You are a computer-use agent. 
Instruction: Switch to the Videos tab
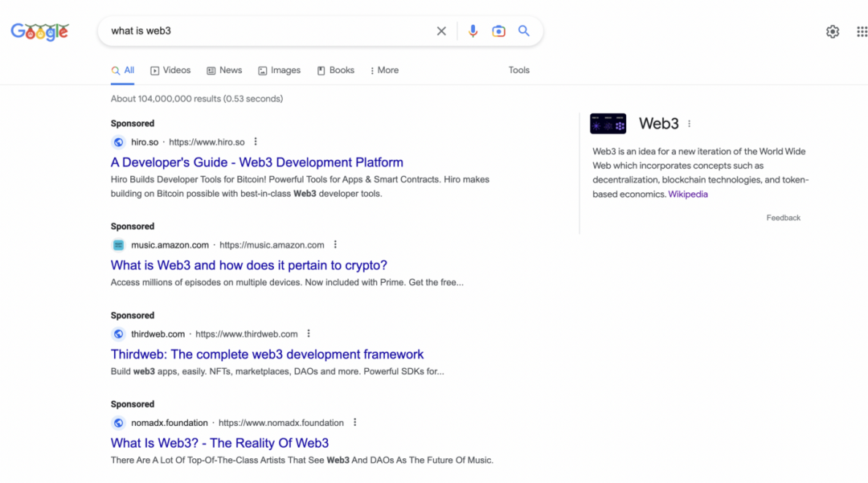(170, 71)
